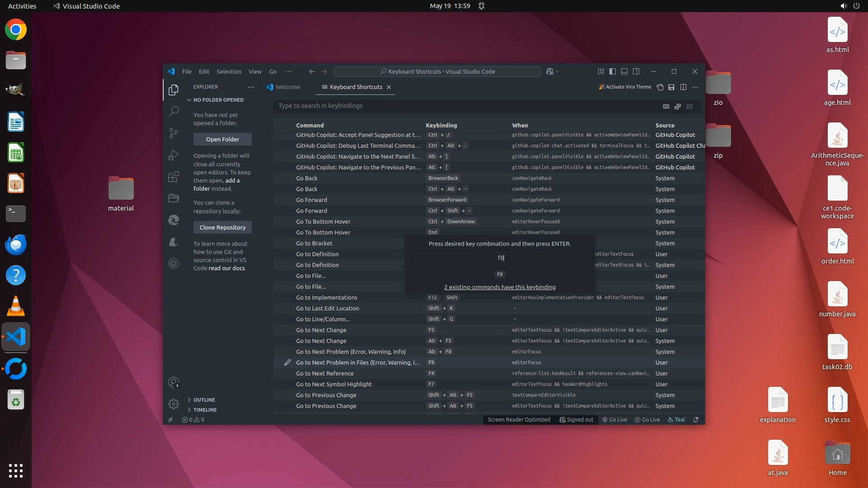Open Keyboard Shortcuts JSON file icon
868x488 pixels.
[x=660, y=87]
